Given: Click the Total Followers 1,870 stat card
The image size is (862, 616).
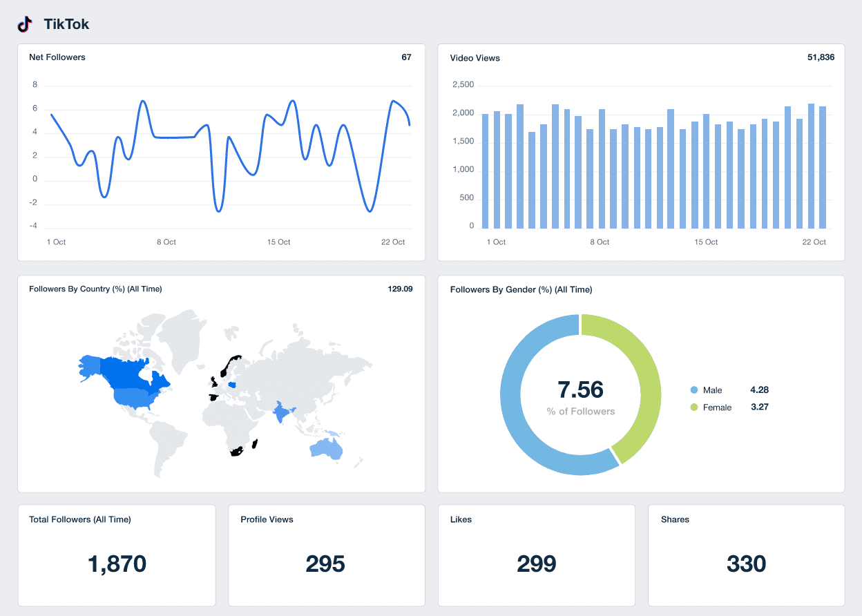Looking at the screenshot, I should click(117, 555).
